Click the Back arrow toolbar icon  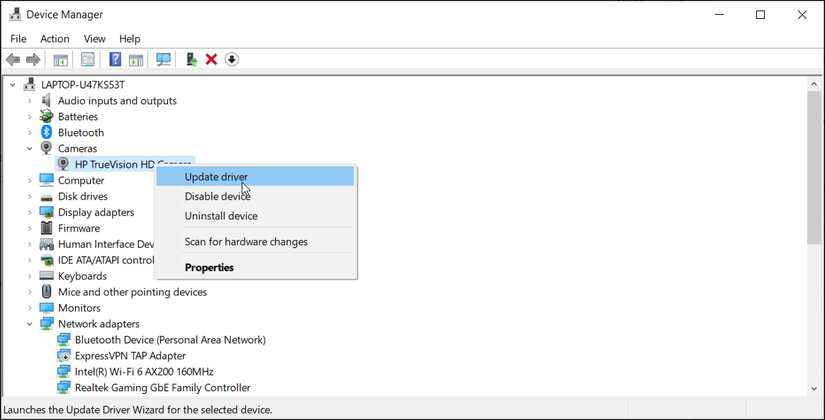click(x=13, y=59)
